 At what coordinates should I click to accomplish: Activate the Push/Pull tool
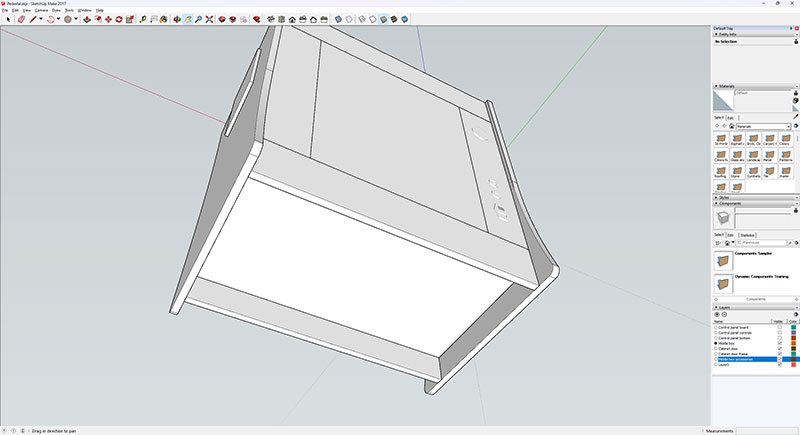coord(87,19)
